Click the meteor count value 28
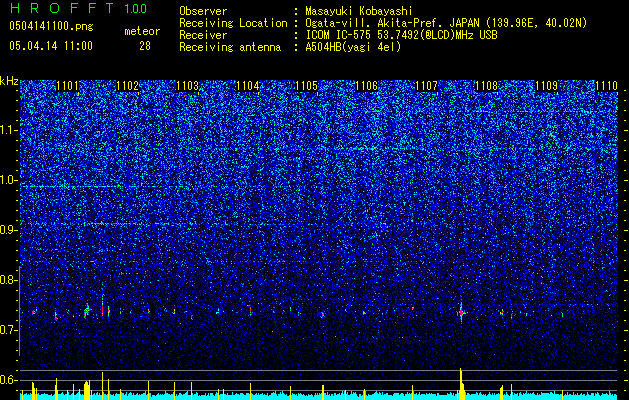Viewport: 629px width, 400px height. coord(145,46)
